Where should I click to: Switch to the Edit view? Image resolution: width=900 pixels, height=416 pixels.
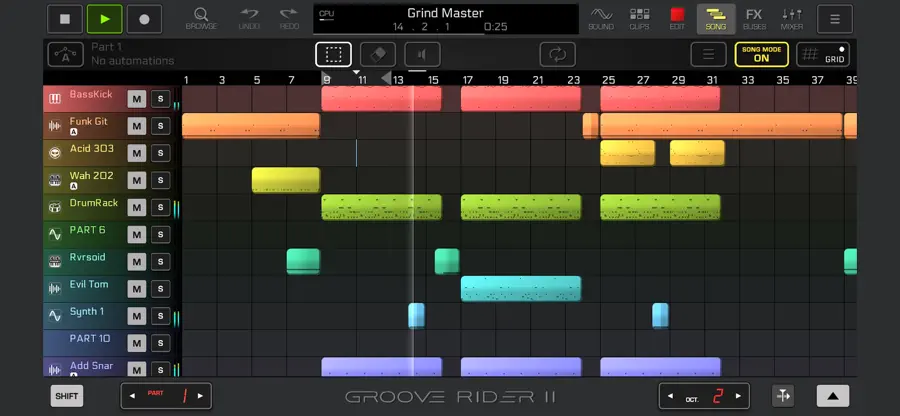677,19
